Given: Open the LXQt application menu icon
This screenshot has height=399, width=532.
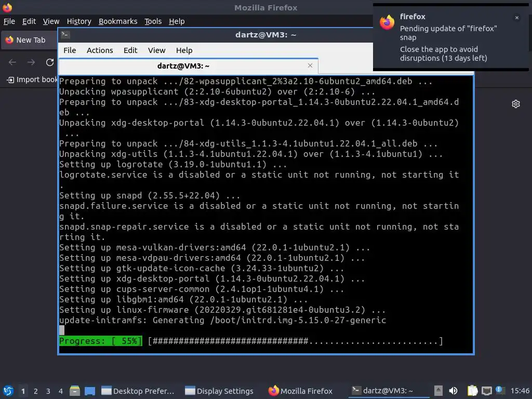Looking at the screenshot, I should (8, 391).
